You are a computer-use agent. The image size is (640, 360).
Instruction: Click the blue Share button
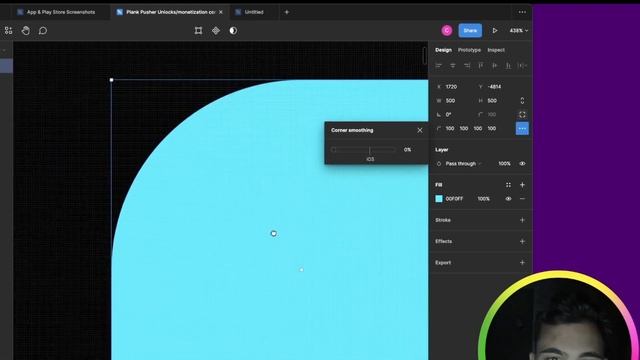[x=470, y=31]
